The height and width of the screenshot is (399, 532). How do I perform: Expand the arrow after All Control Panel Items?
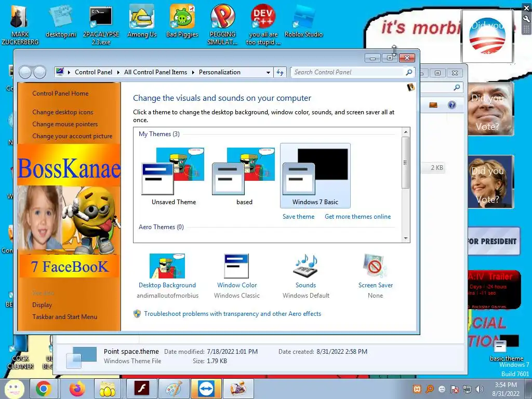193,72
